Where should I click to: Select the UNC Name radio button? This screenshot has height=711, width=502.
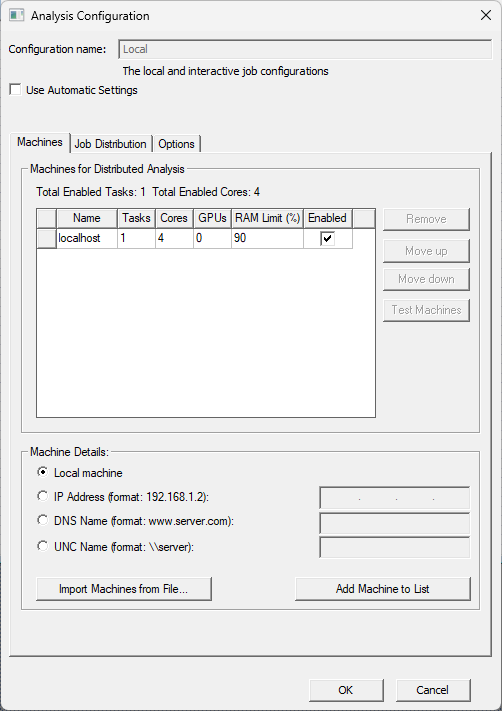coord(43,546)
